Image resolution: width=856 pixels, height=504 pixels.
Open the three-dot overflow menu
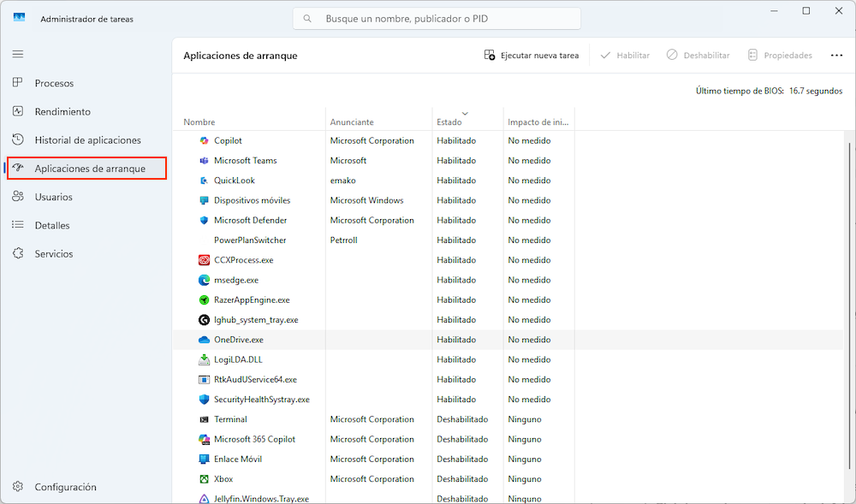tap(836, 55)
